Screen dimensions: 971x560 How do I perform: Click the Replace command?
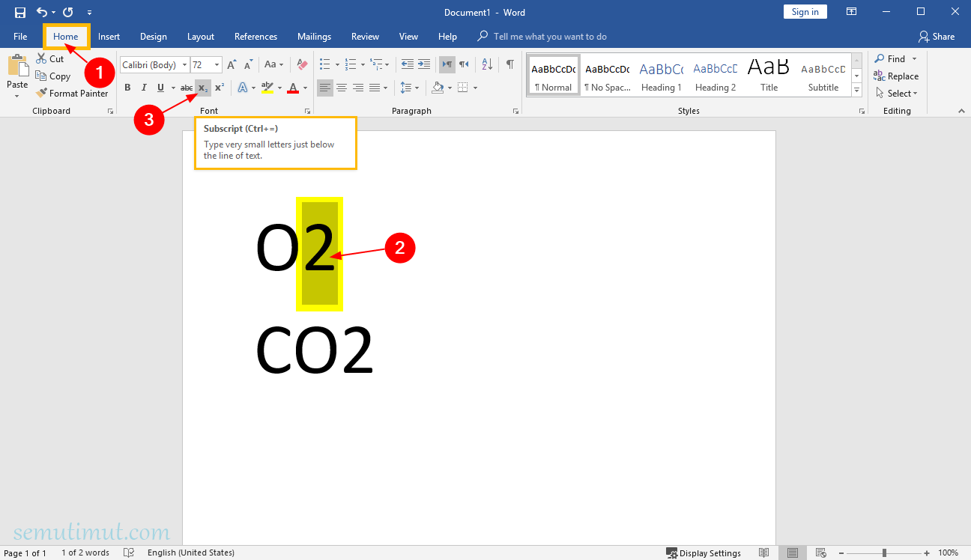896,76
